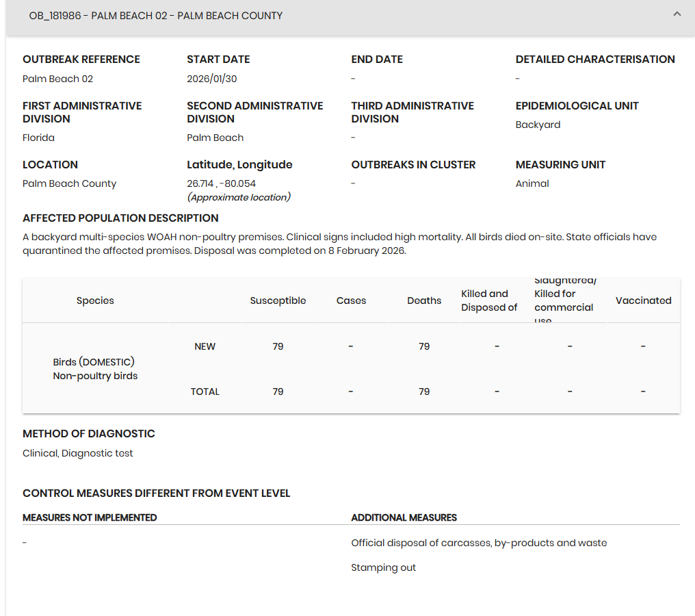Click the measuring unit value Animal
The image size is (695, 616).
[532, 183]
